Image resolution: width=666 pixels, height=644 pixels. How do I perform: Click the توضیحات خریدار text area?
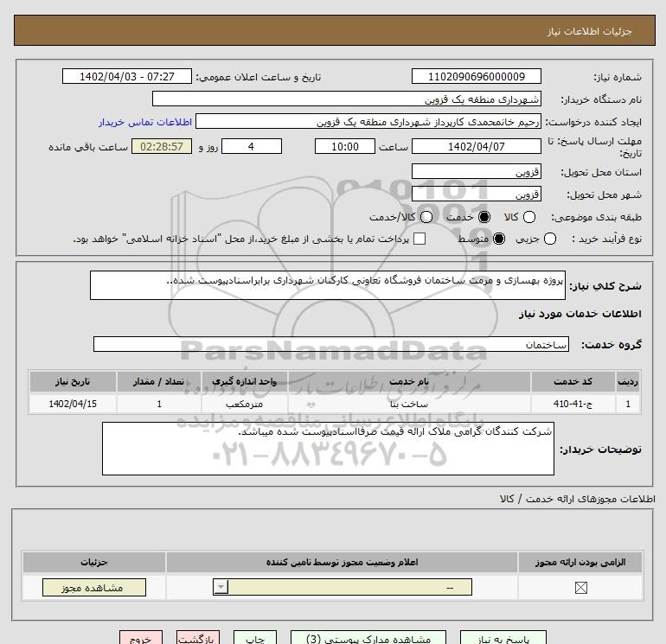coord(328,449)
